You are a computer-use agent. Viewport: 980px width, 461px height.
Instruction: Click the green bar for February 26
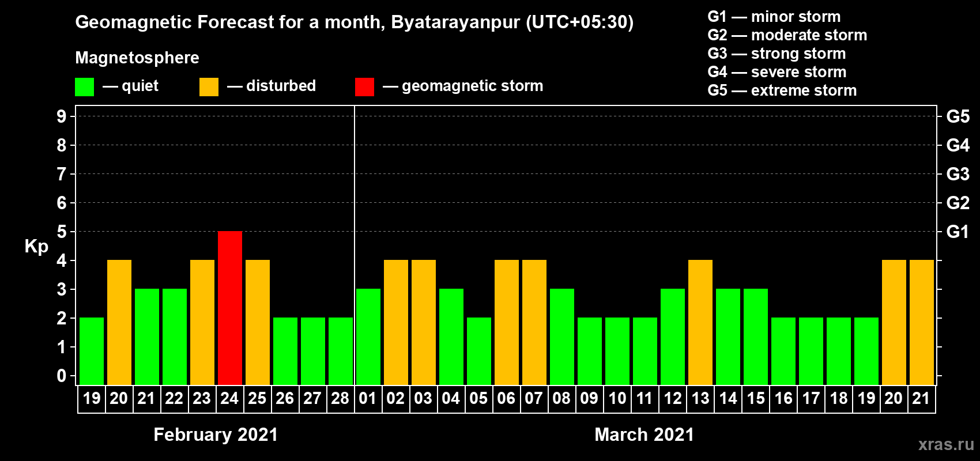tap(285, 351)
